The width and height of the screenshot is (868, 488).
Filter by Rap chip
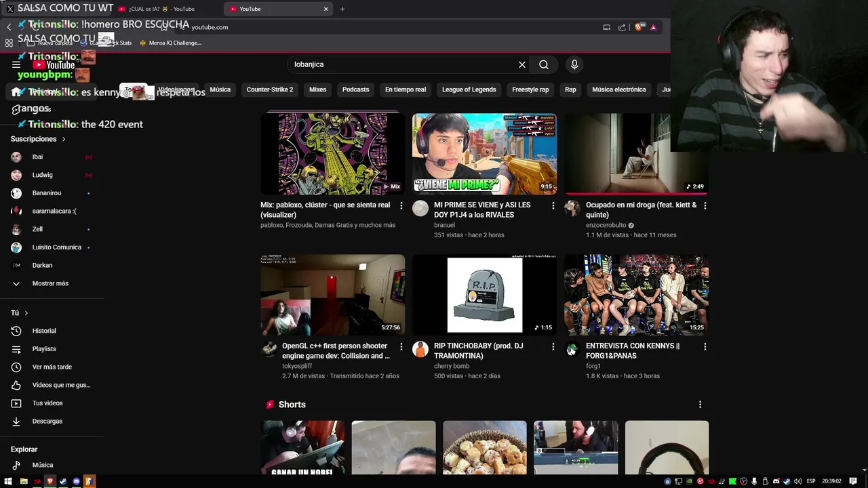(570, 89)
